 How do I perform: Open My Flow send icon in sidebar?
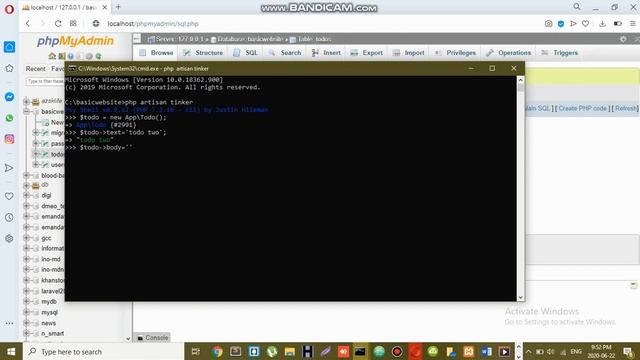click(9, 168)
